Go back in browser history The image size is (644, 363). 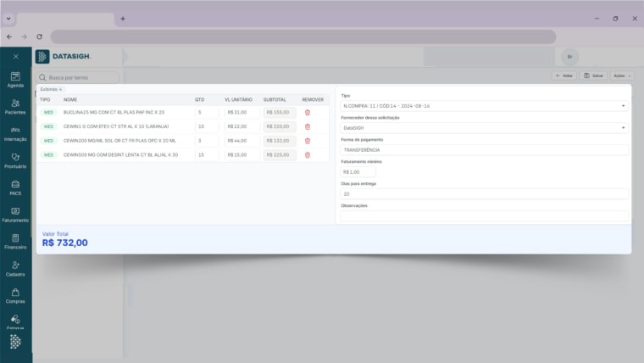[x=9, y=36]
